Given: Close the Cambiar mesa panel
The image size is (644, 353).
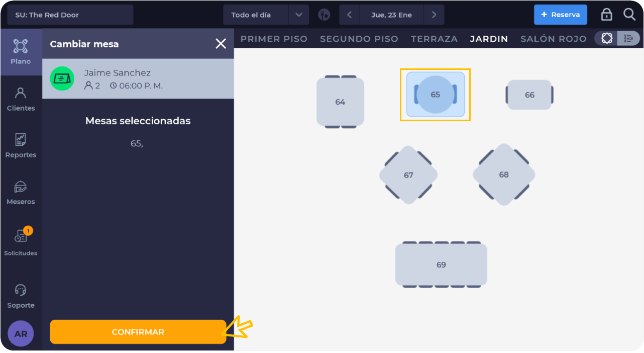Looking at the screenshot, I should [221, 44].
